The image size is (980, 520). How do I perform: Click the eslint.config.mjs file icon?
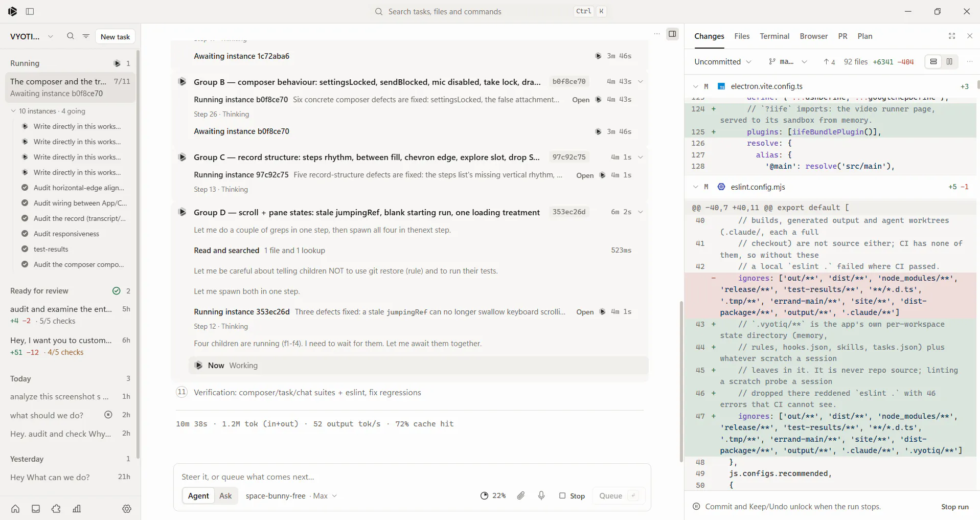[x=721, y=187]
